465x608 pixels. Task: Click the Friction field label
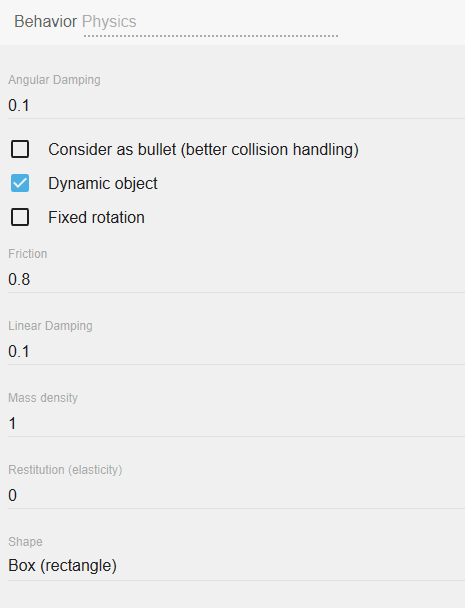(28, 254)
